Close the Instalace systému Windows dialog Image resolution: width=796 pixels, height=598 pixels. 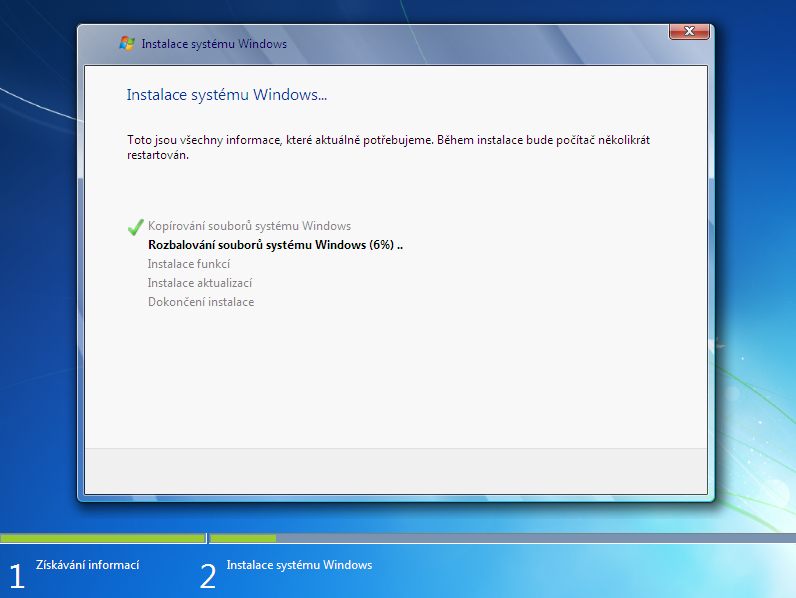click(x=689, y=31)
